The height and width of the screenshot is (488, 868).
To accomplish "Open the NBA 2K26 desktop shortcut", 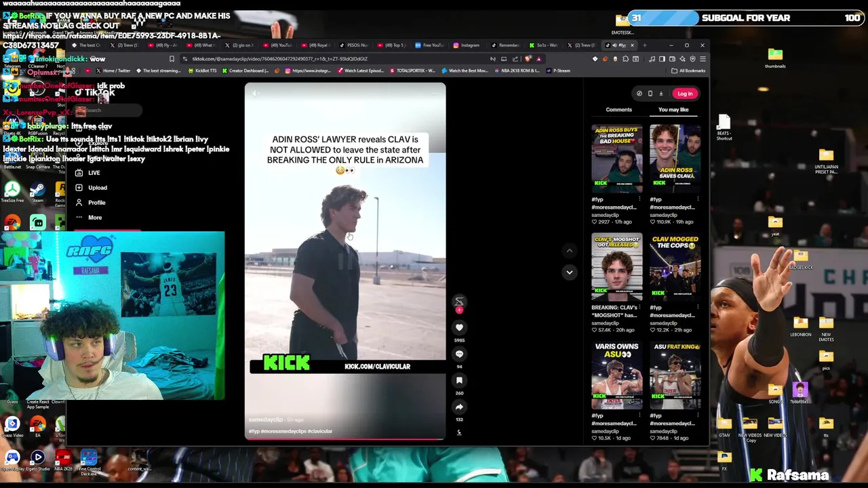I will [x=63, y=461].
